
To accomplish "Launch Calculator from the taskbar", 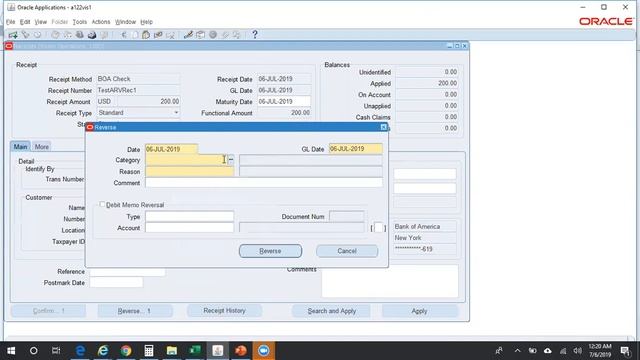I will 149,351.
